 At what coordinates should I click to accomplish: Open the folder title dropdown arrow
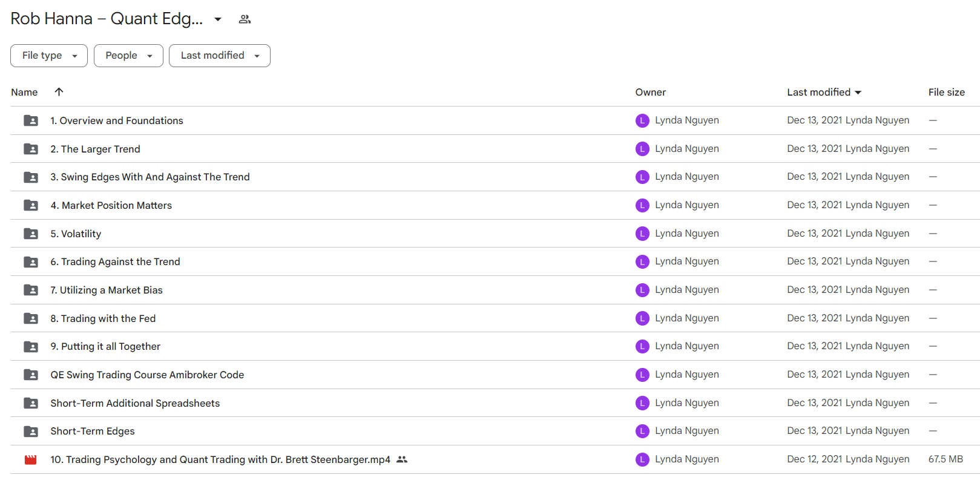pyautogui.click(x=218, y=19)
